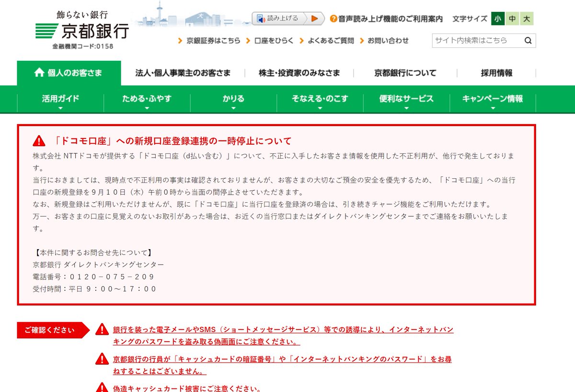Viewport: 575px width, 392px height.
Task: Open 音声読み上げ機能のご利用案内 help link
Action: coord(390,19)
